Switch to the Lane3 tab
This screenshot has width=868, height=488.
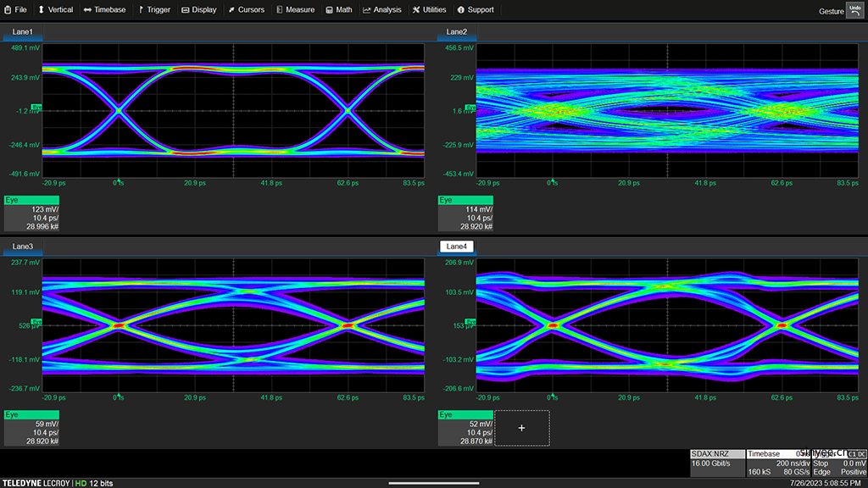pos(23,247)
